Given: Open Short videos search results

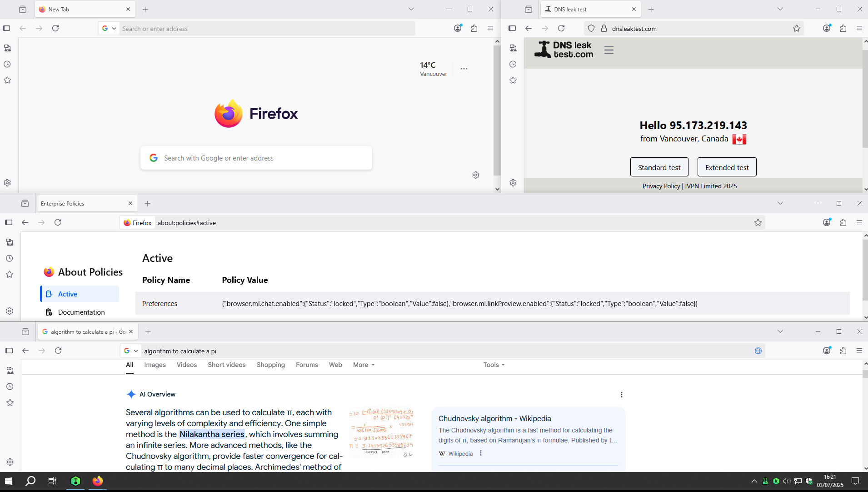Looking at the screenshot, I should coord(227,365).
